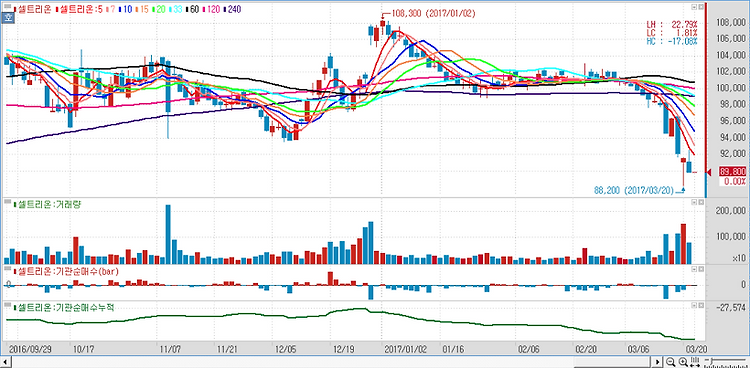This screenshot has height=368, width=750.
Task: Click the 108,000 price axis label
Action: 731,22
